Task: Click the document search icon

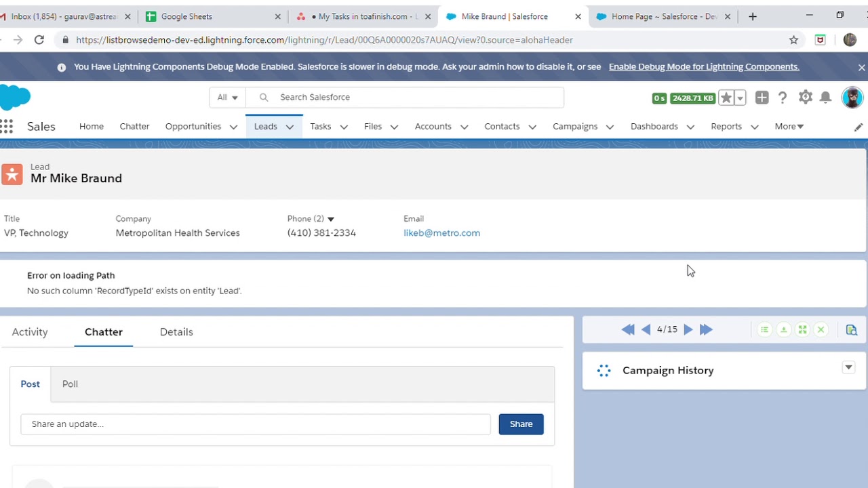Action: pos(852,329)
